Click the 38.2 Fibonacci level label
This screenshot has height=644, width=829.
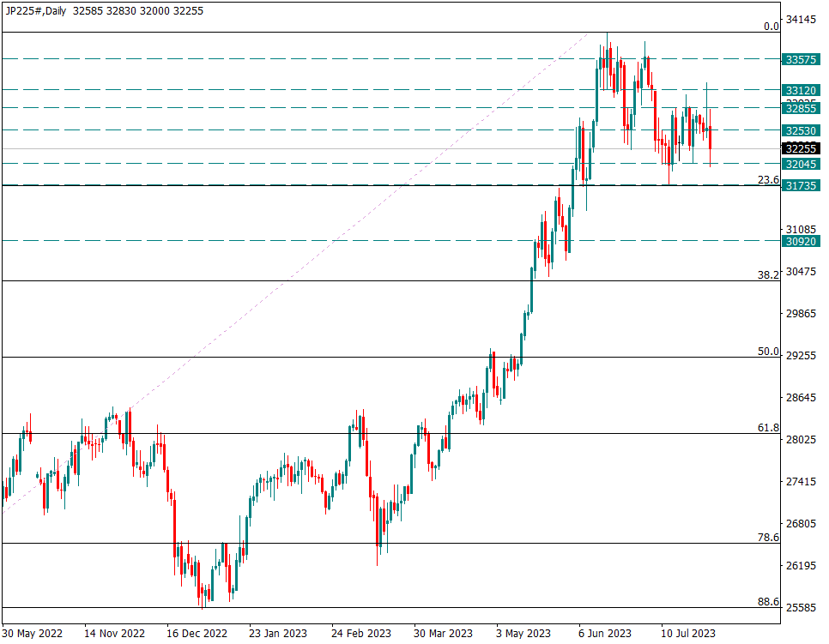[768, 274]
